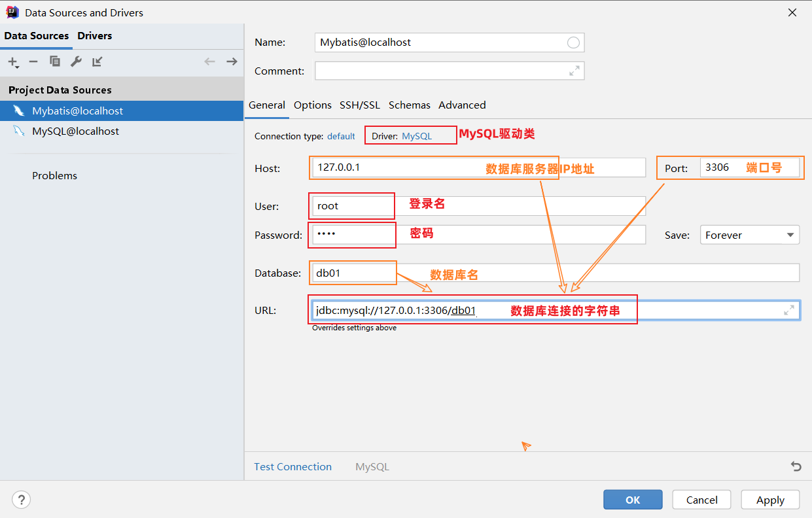Click the Comment input field
The height and width of the screenshot is (518, 812).
(450, 71)
